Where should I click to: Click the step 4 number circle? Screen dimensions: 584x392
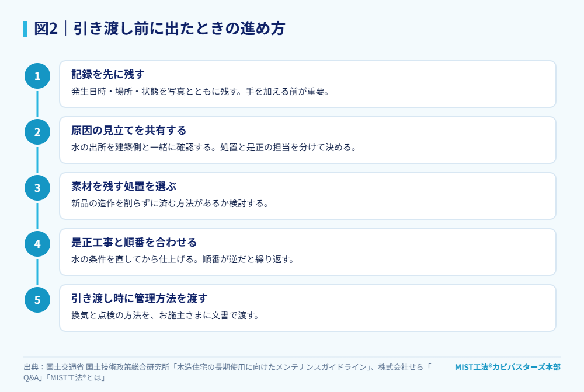click(x=37, y=244)
